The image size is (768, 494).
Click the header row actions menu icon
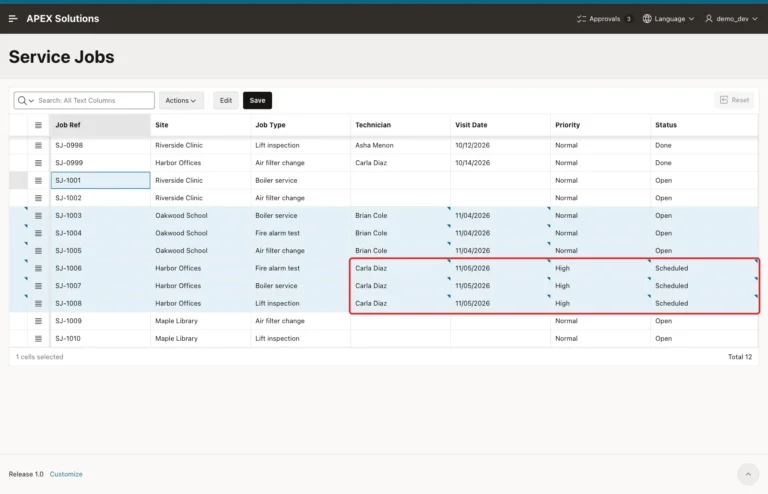[38, 125]
